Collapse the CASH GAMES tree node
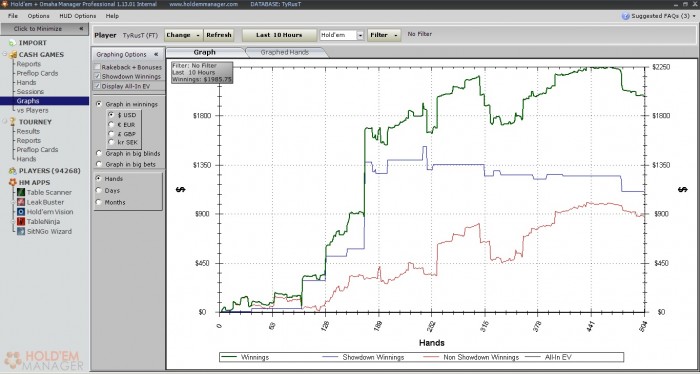Screen dimensions: 700x374 [5, 54]
